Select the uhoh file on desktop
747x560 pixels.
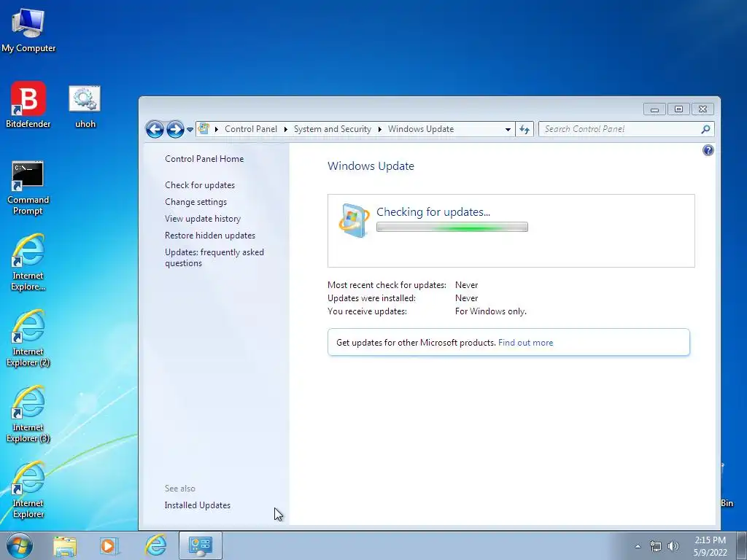point(85,106)
